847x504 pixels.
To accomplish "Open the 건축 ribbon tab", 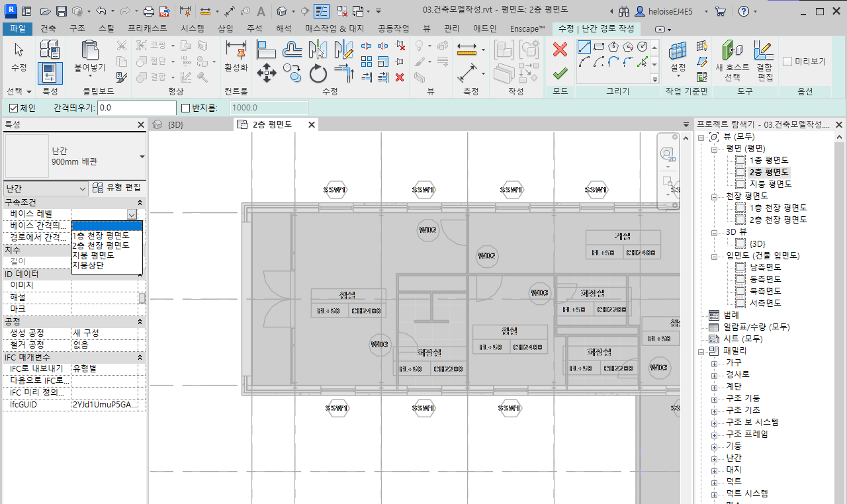I will [x=48, y=29].
